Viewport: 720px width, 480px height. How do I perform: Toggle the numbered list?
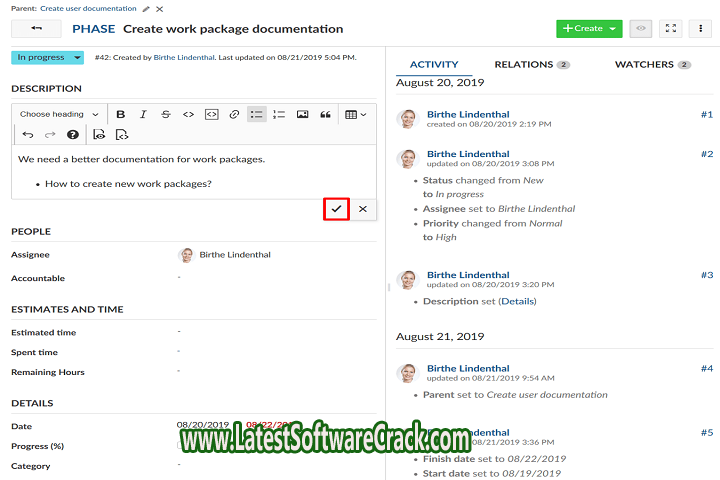click(279, 114)
